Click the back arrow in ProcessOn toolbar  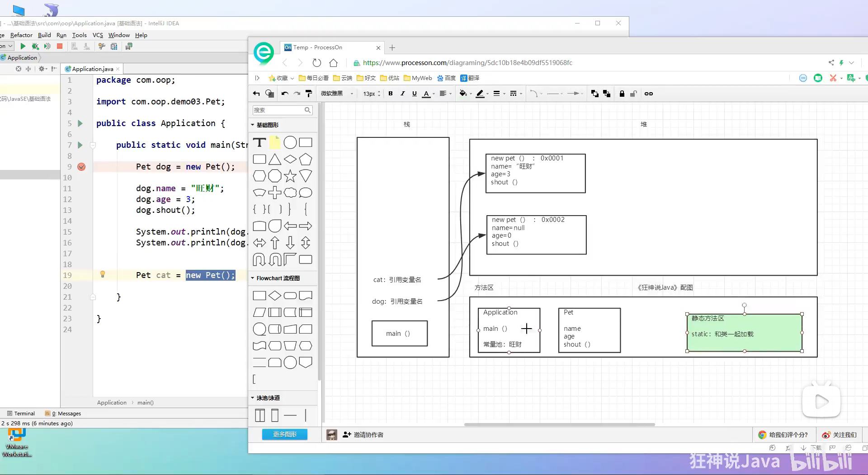tap(256, 94)
